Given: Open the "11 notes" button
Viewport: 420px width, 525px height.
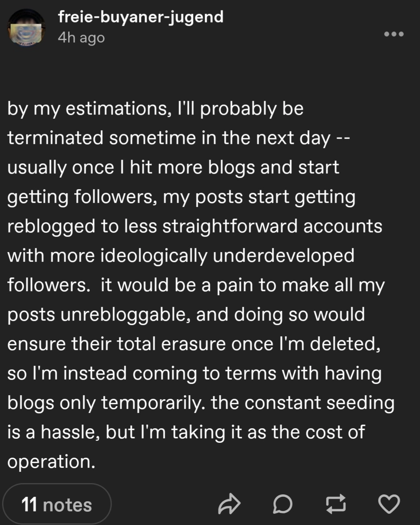Looking at the screenshot, I should tap(57, 504).
